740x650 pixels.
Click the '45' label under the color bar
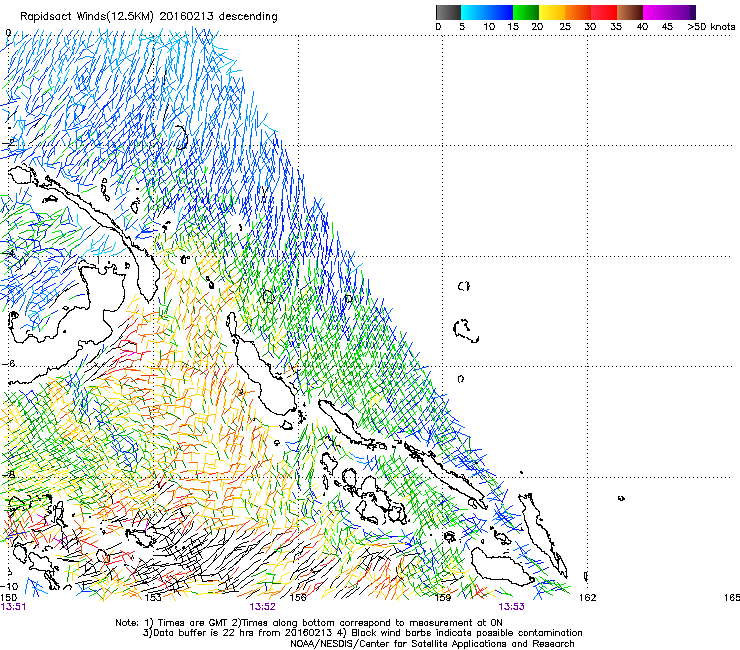pyautogui.click(x=667, y=27)
